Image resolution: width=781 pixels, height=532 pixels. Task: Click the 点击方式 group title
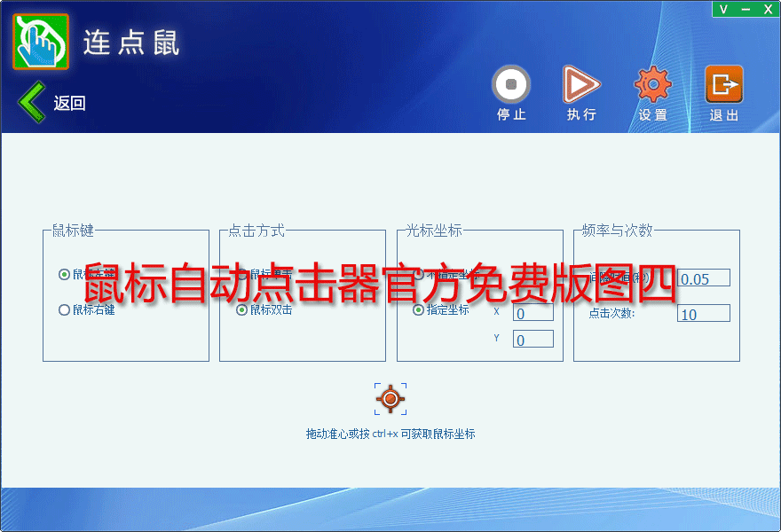[256, 231]
